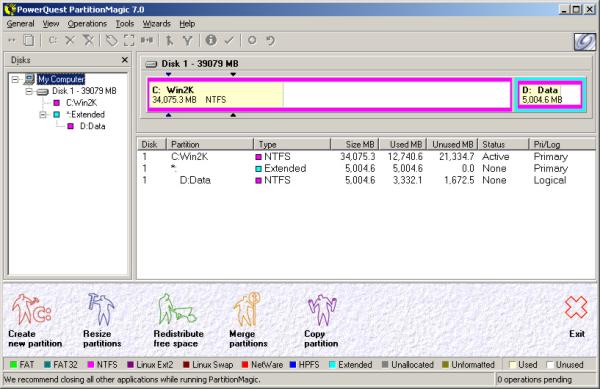Click the delete partition X toolbar icon
The height and width of the screenshot is (389, 600).
pos(70,40)
